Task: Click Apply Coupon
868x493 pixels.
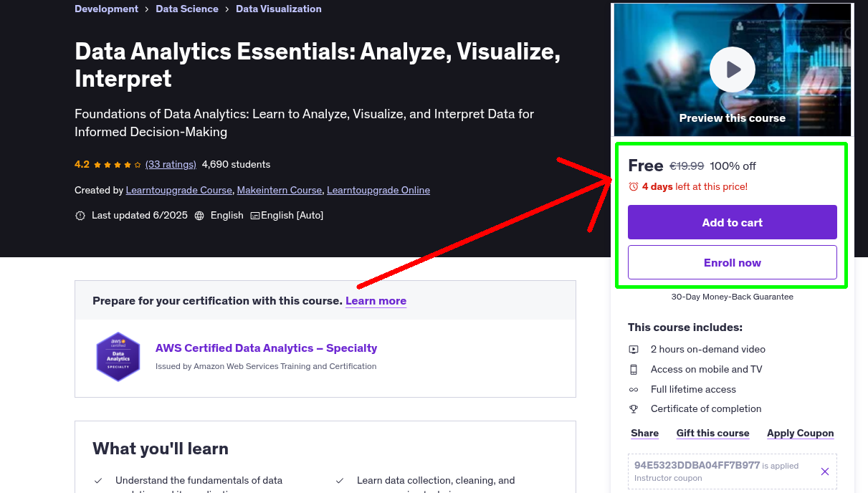Action: [800, 434]
